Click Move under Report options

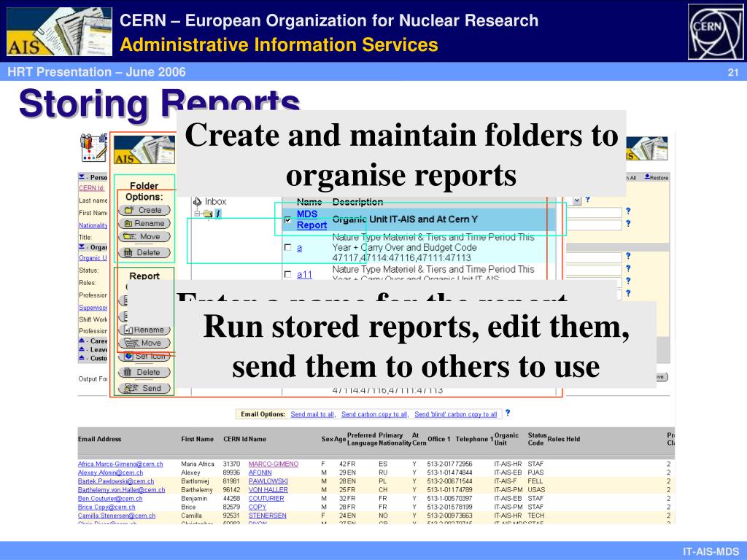(x=144, y=343)
